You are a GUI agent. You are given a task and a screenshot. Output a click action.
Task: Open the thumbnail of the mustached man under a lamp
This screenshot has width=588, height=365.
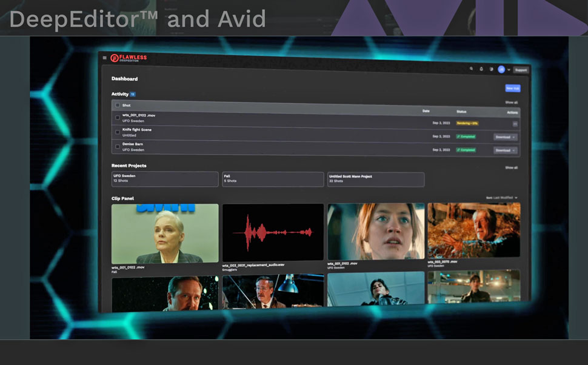(273, 292)
